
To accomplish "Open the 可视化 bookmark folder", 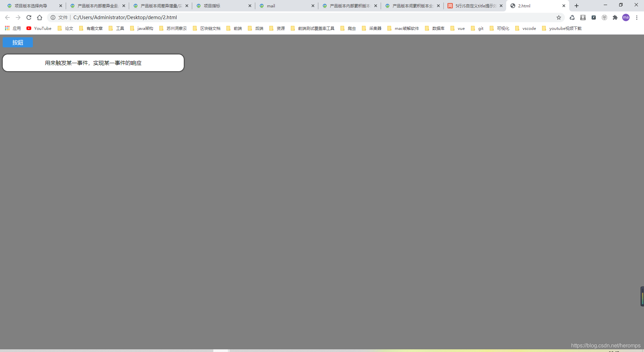I will 499,29.
